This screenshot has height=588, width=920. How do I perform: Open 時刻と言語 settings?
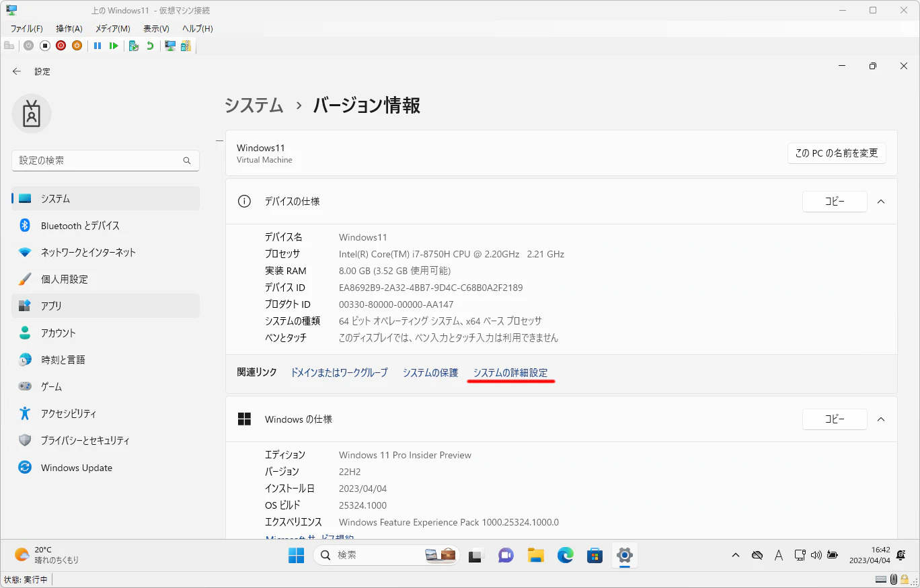tap(106, 360)
